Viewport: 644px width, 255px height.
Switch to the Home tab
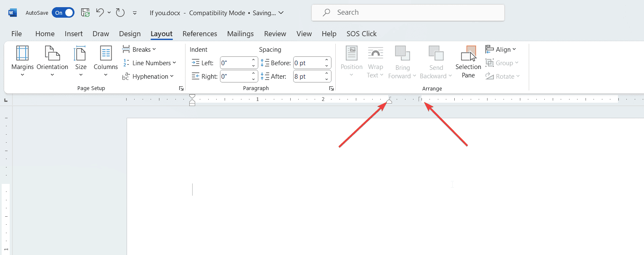(x=45, y=34)
